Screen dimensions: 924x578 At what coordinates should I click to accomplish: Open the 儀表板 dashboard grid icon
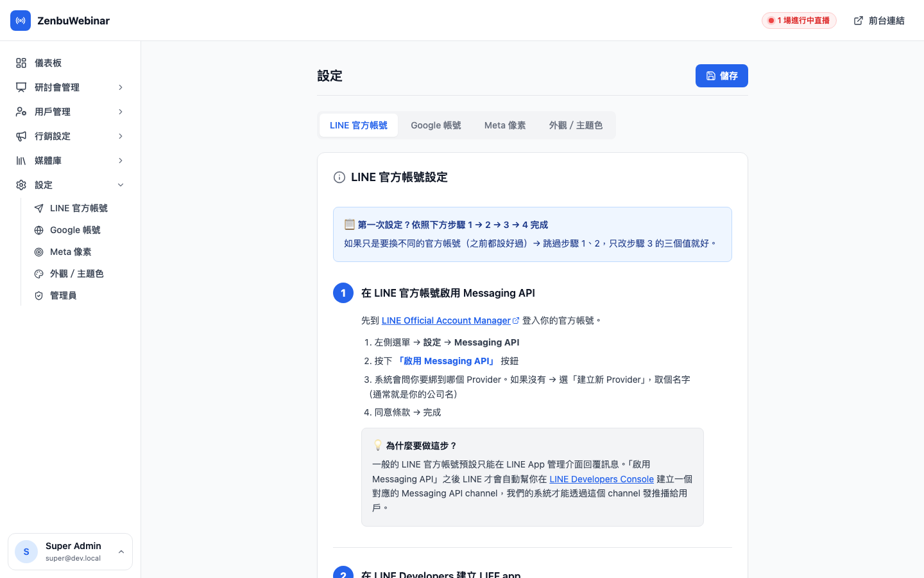(x=21, y=63)
